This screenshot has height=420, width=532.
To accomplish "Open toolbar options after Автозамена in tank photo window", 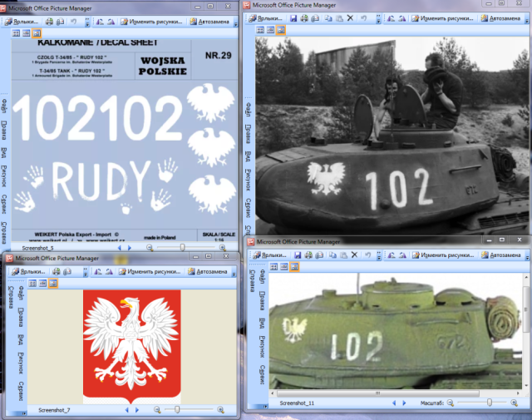I will click(x=527, y=19).
